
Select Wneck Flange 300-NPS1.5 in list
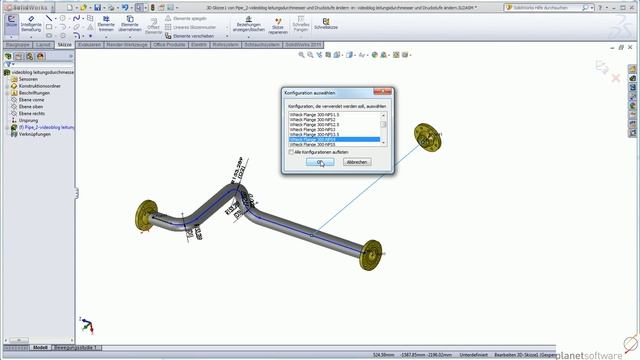tap(315, 115)
